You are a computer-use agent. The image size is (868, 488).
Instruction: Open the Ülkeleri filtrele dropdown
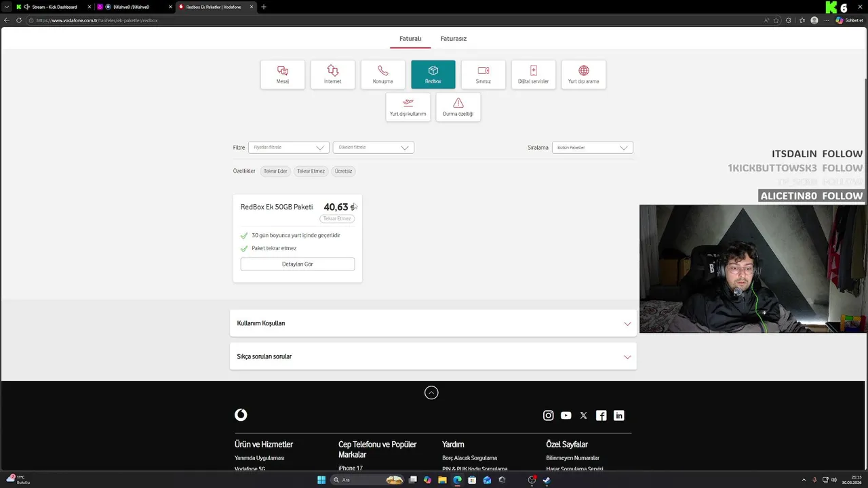click(x=374, y=147)
